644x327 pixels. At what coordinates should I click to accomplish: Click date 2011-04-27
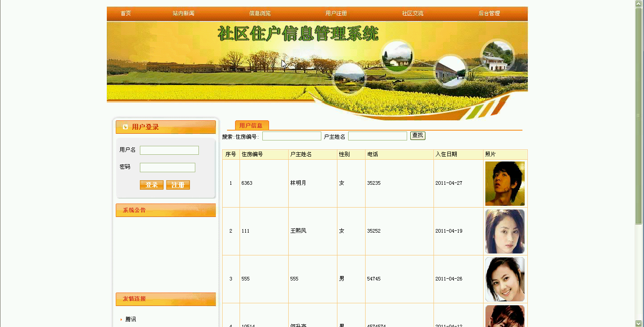point(449,183)
